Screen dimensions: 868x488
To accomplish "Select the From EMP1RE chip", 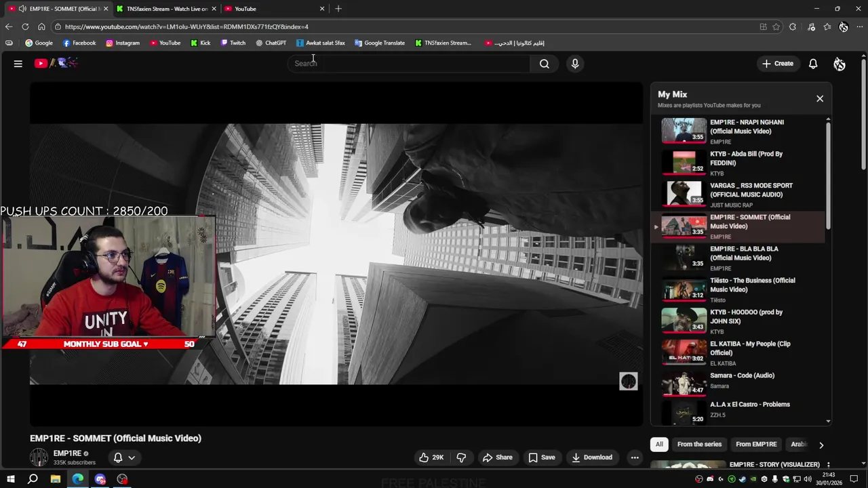I will pos(756,445).
